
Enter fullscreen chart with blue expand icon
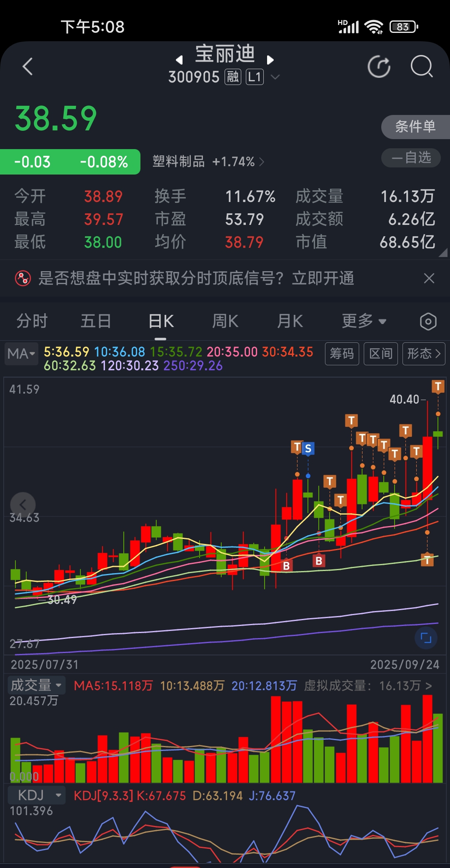click(426, 638)
